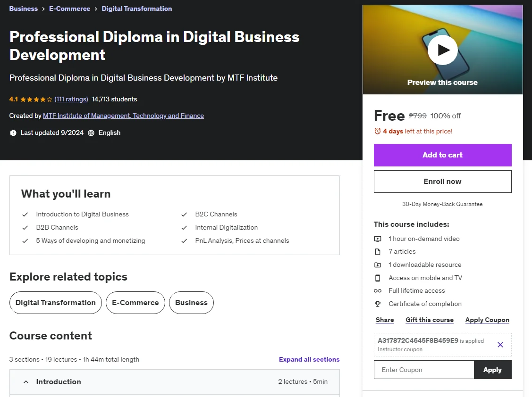This screenshot has height=397, width=532.
Task: Click Apply Coupon link
Action: 487,320
